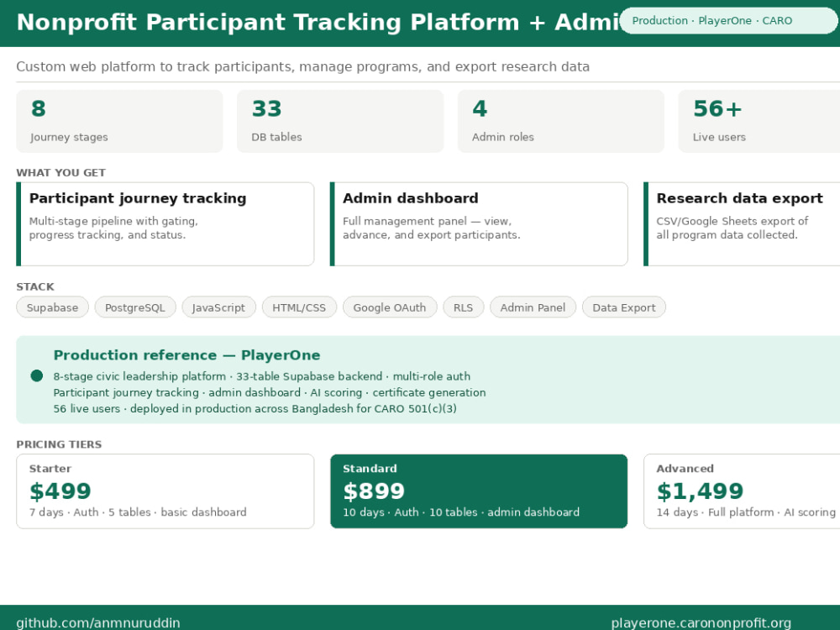
Task: Click the 14 days Full platform description
Action: (746, 512)
